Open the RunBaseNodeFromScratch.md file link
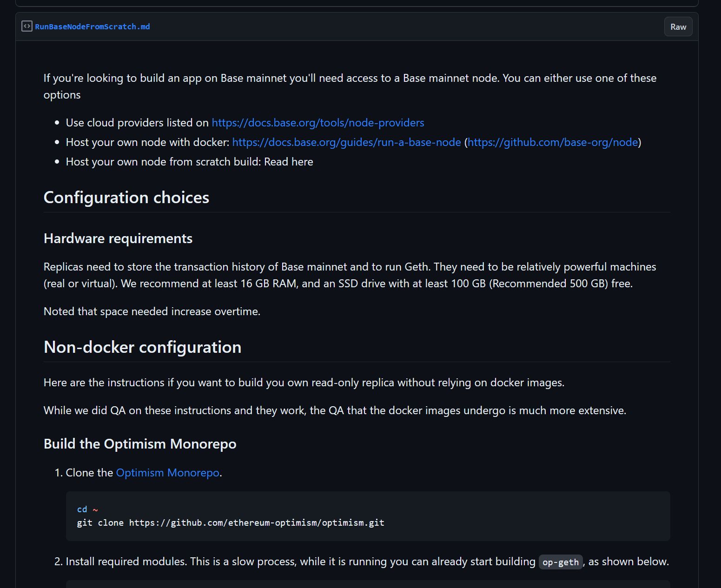 click(x=93, y=27)
